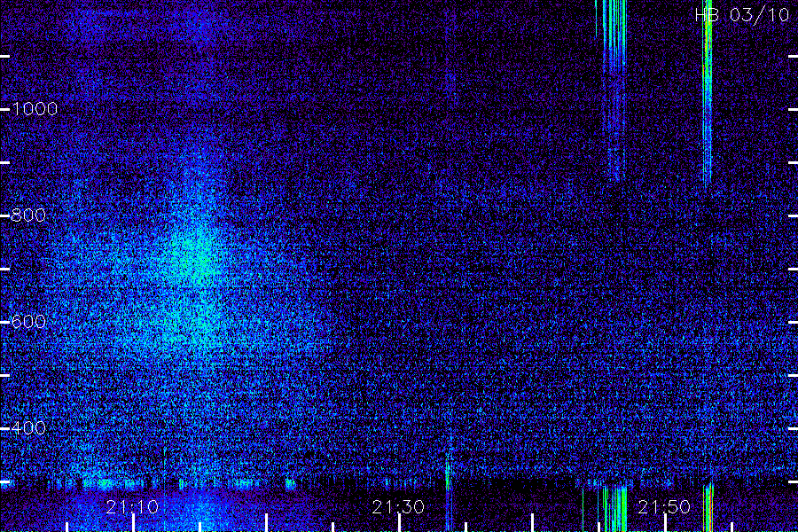This screenshot has height=532, width=798.
Task: Click the HB 03/10 label
Action: click(741, 15)
